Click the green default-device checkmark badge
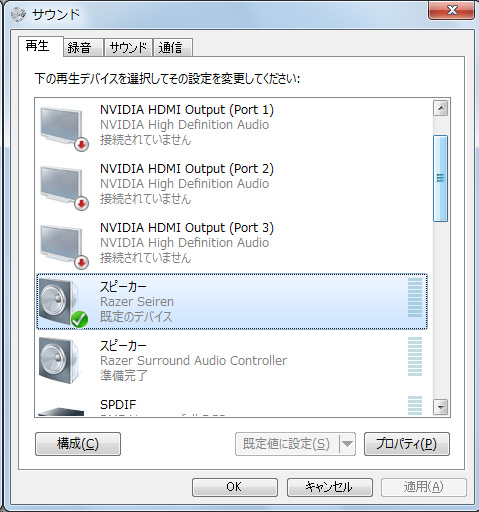 (79, 319)
